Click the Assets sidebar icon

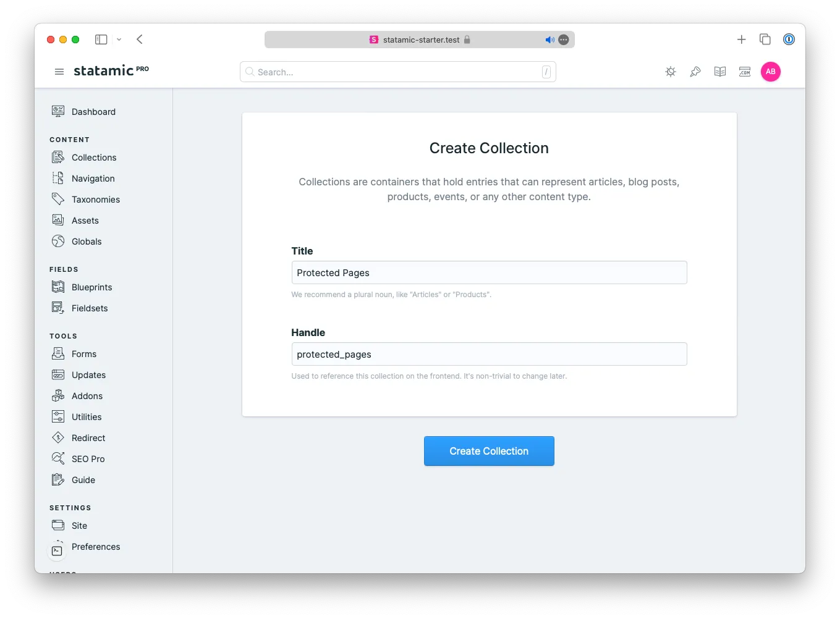coord(58,220)
